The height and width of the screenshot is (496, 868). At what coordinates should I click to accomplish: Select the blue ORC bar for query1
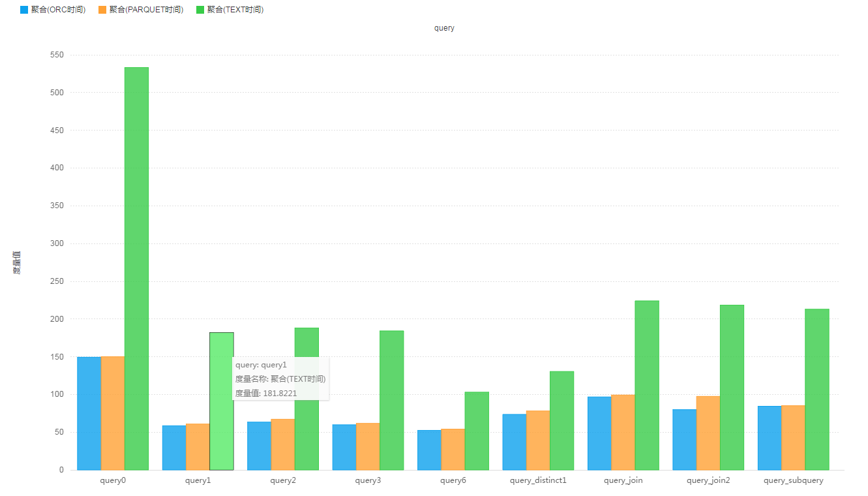point(174,448)
